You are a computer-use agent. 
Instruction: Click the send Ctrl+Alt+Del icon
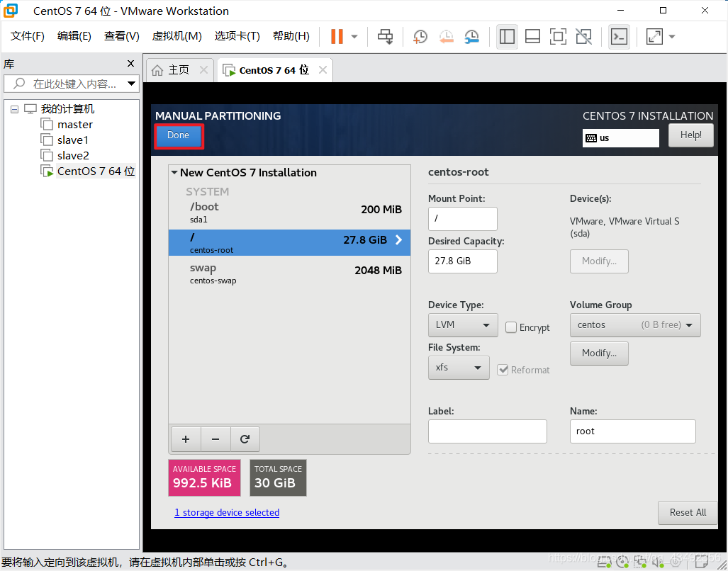385,36
